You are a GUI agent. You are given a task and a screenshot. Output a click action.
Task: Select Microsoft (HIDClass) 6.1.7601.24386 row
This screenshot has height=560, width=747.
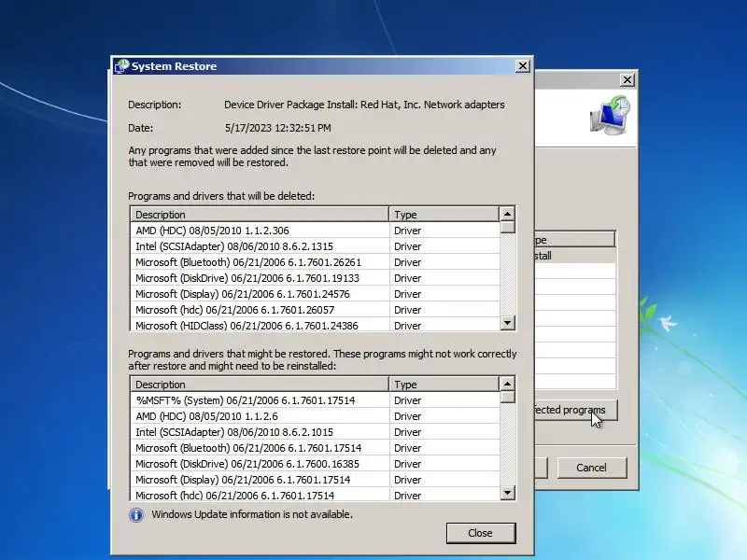pyautogui.click(x=315, y=325)
